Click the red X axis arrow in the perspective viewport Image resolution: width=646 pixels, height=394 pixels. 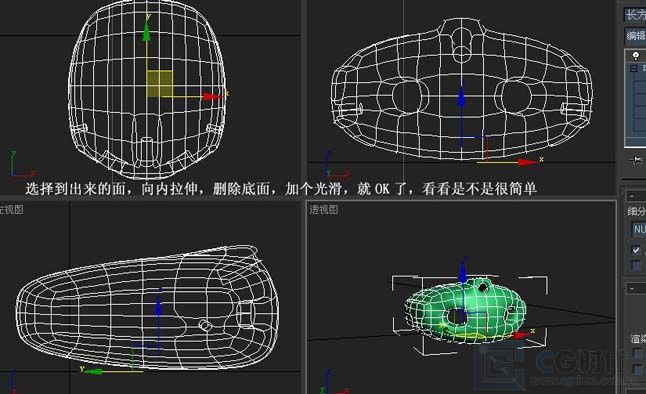click(521, 335)
